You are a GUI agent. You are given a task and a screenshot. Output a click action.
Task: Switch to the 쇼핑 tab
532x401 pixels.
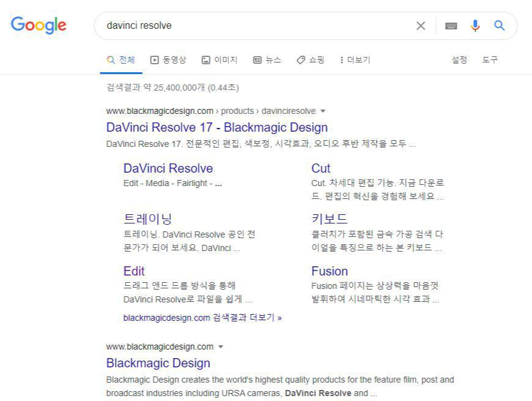point(310,60)
